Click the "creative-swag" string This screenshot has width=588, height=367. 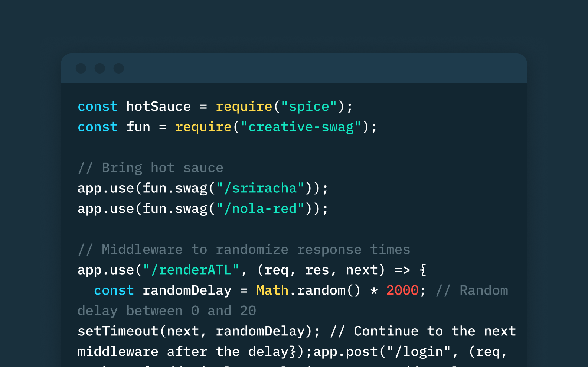(301, 127)
